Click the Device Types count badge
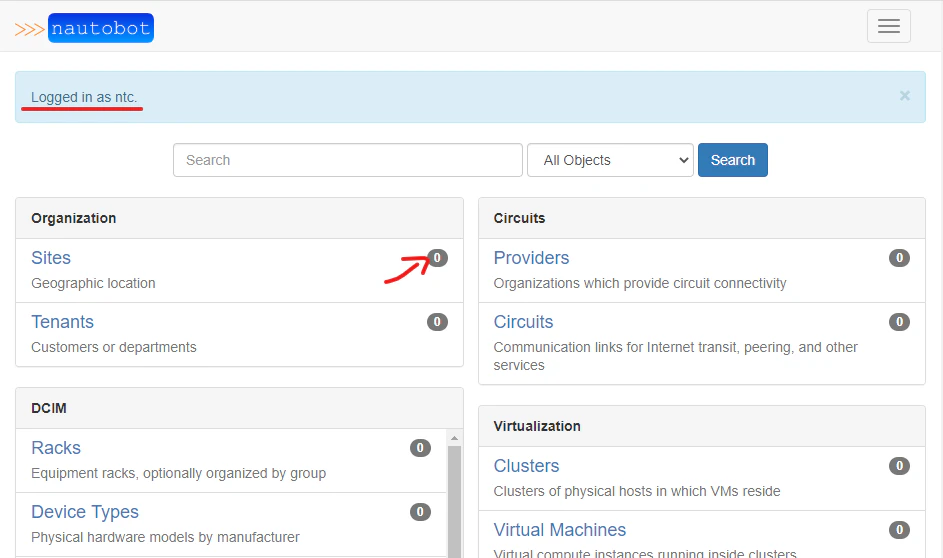The width and height of the screenshot is (943, 558). (420, 512)
